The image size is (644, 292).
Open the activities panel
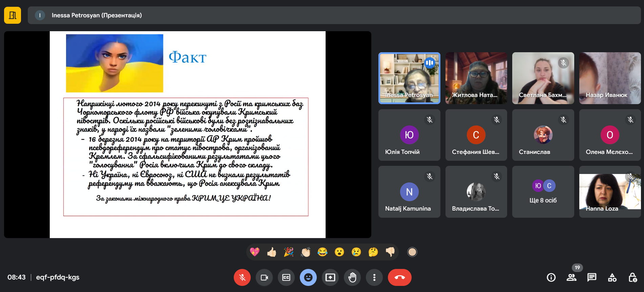pyautogui.click(x=612, y=277)
